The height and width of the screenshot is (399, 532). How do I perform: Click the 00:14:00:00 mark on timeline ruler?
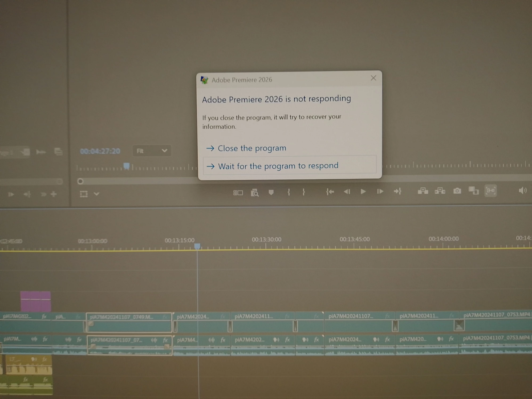click(444, 239)
